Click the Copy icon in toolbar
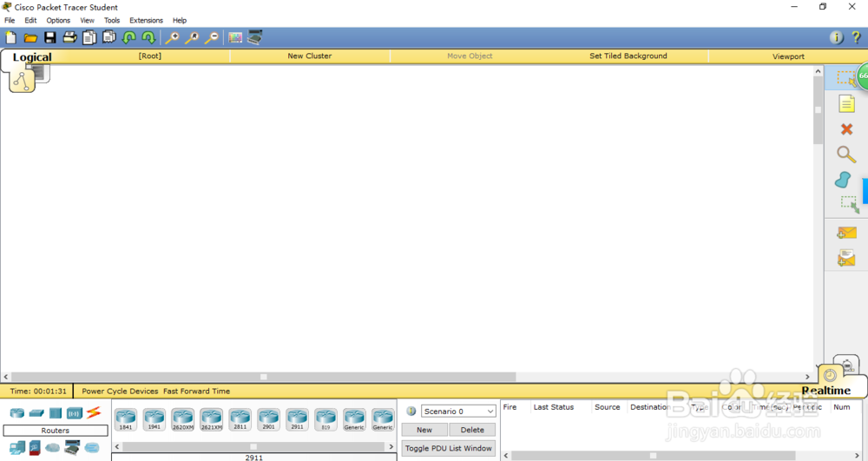Screen dimensions: 868x461 click(89, 37)
